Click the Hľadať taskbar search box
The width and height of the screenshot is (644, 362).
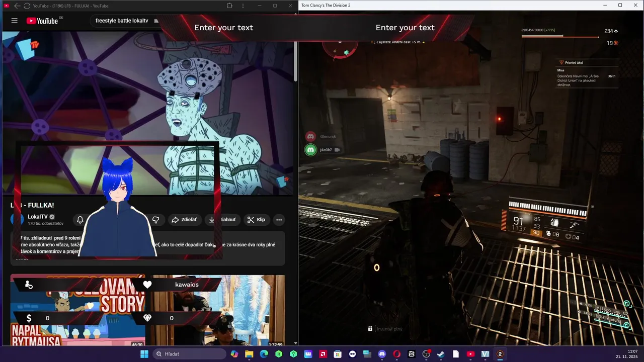189,354
